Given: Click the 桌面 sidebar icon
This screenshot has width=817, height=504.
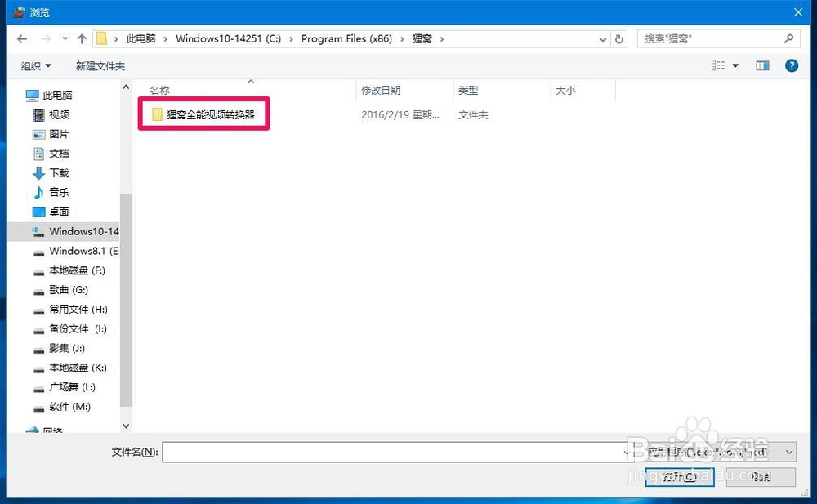Looking at the screenshot, I should pyautogui.click(x=39, y=212).
